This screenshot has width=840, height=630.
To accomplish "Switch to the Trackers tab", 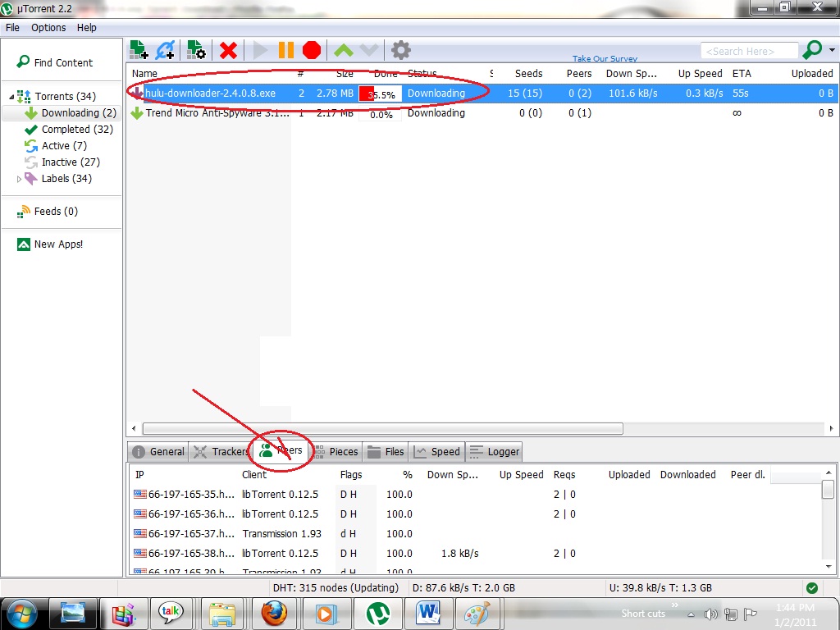I will click(x=220, y=452).
